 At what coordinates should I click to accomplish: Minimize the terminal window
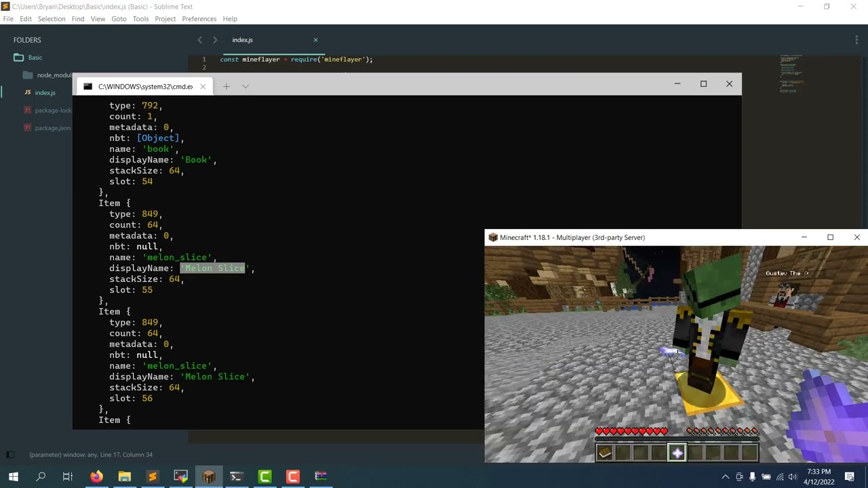(x=677, y=84)
